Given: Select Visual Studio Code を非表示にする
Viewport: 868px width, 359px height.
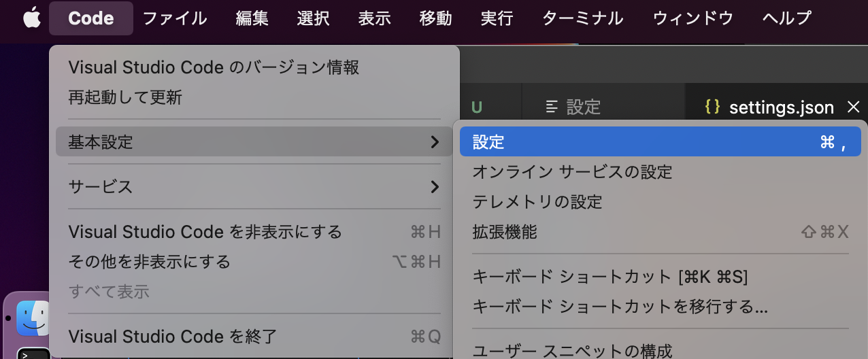Looking at the screenshot, I should [x=254, y=232].
